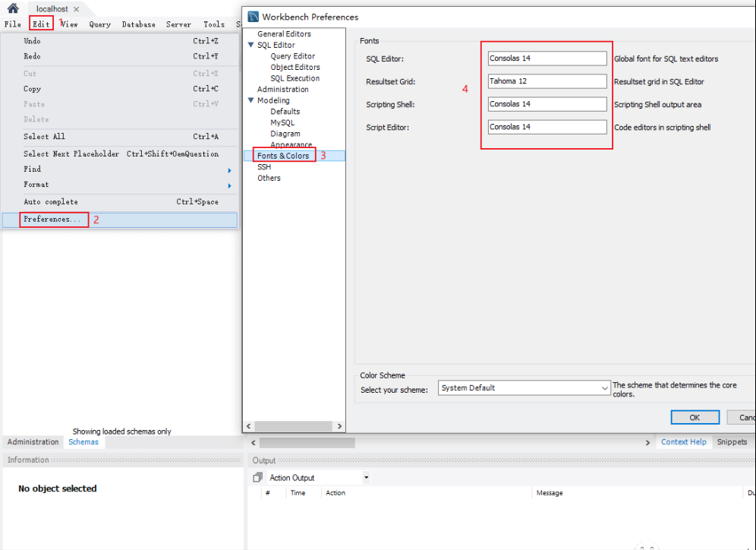Collapse the Modeling tree node
The image size is (756, 550).
250,100
